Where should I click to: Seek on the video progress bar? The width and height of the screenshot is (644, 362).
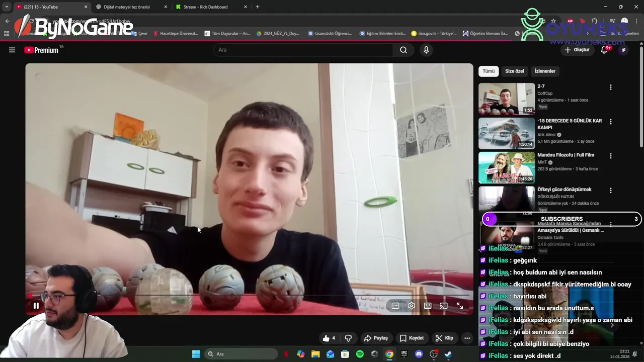[249, 295]
